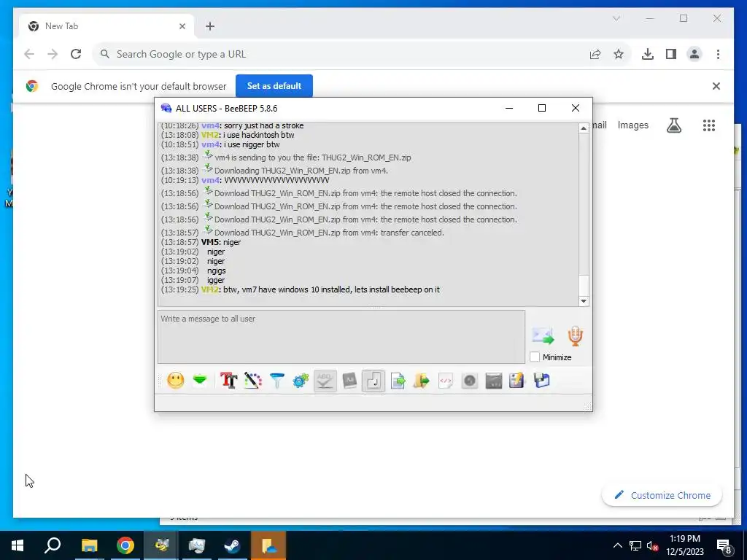Screen dimensions: 747x560
Task: Click the chat log scrollbar thumb
Action: coord(584,285)
